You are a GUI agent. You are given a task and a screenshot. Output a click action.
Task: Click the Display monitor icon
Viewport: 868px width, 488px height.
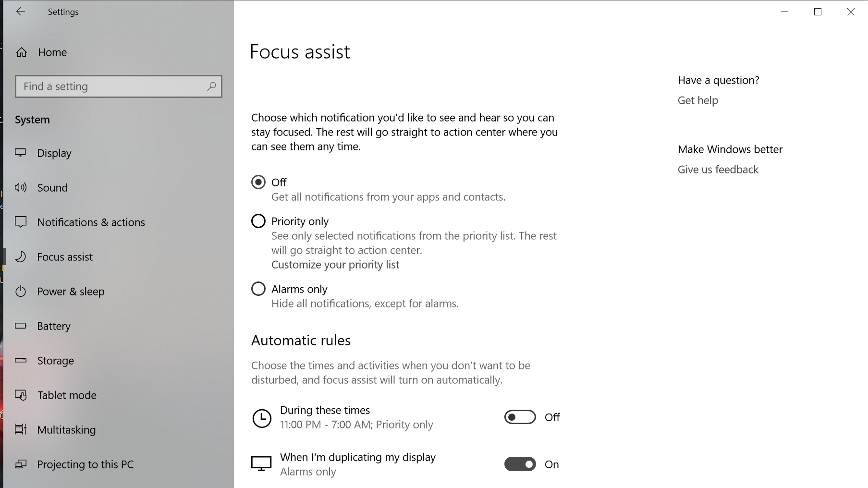coord(21,153)
